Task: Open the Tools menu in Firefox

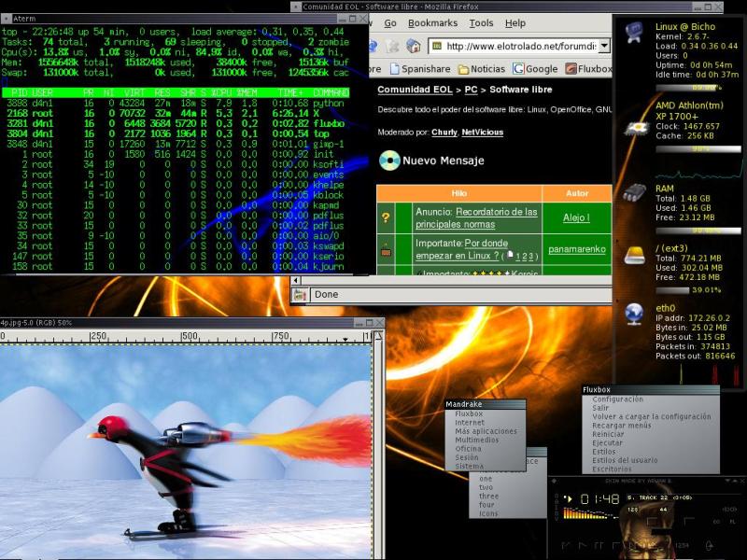Action: tap(481, 23)
